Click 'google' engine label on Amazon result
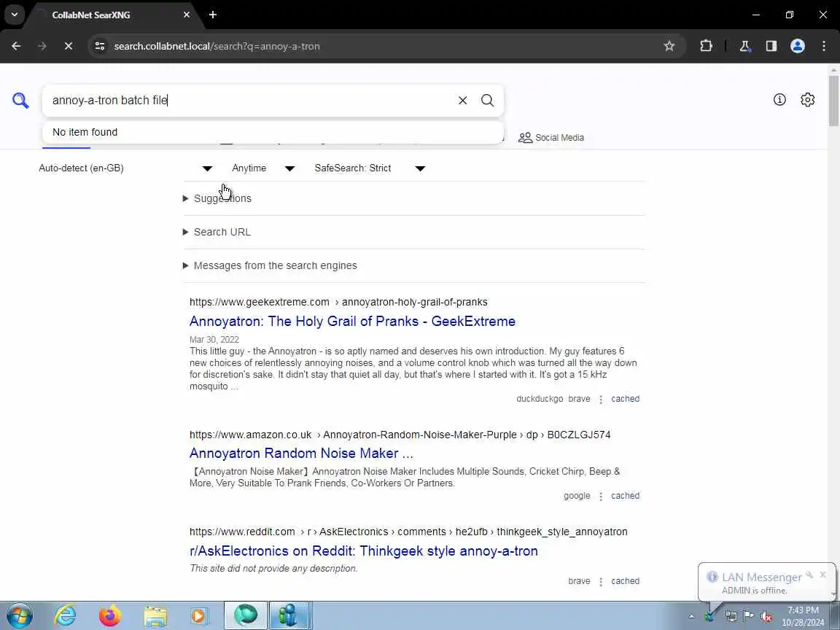This screenshot has height=630, width=840. click(x=577, y=496)
